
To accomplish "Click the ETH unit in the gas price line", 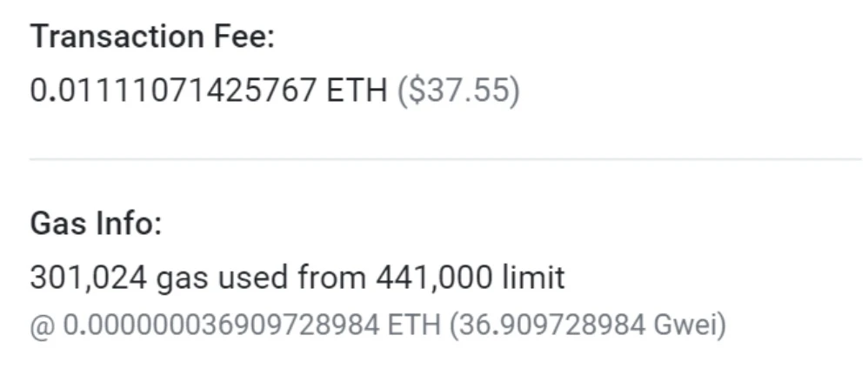I will (x=414, y=327).
